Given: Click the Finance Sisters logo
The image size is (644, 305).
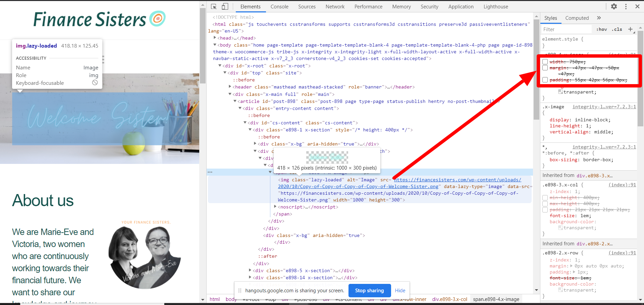Looking at the screenshot, I should (x=99, y=19).
